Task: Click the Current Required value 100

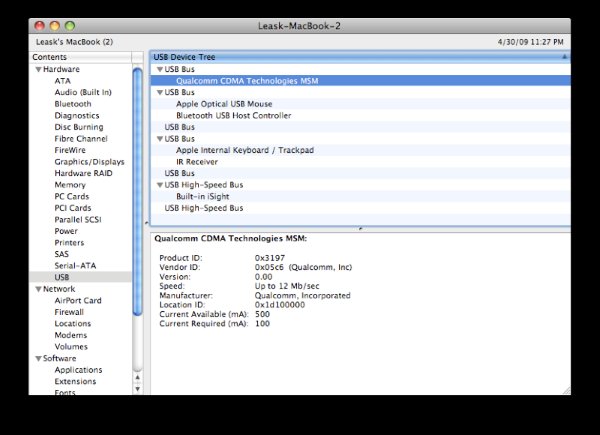Action: tap(262, 324)
